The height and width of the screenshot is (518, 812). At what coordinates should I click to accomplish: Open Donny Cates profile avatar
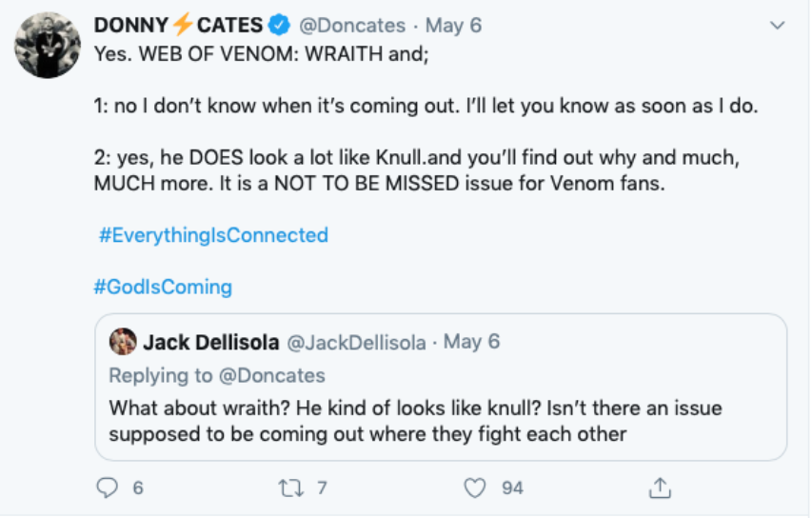coord(47,45)
